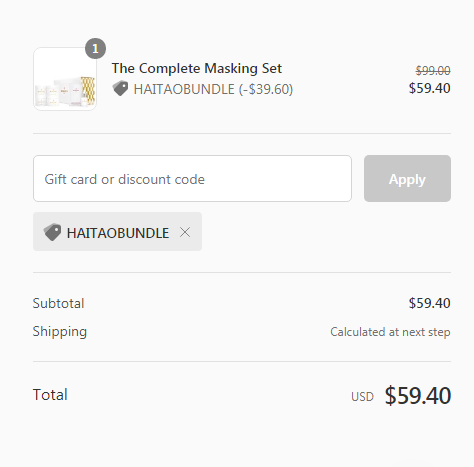The width and height of the screenshot is (474, 467).
Task: Click the Shipping label
Action: (x=60, y=332)
